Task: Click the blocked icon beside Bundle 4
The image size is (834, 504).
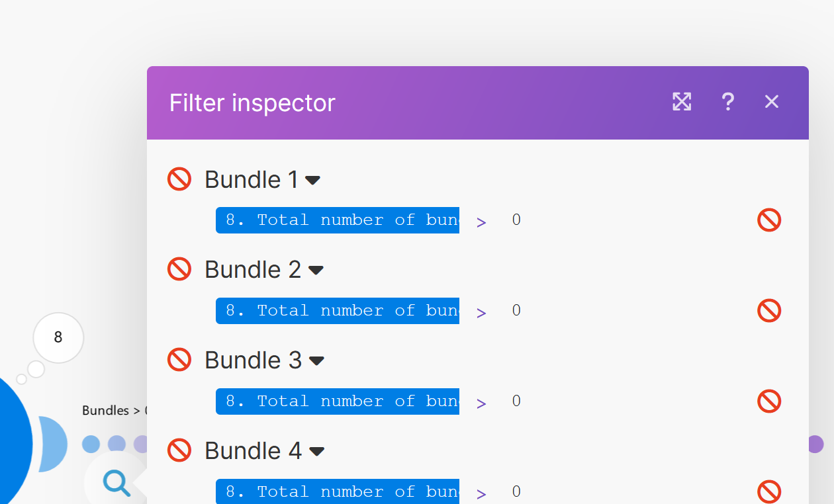Action: [x=179, y=450]
